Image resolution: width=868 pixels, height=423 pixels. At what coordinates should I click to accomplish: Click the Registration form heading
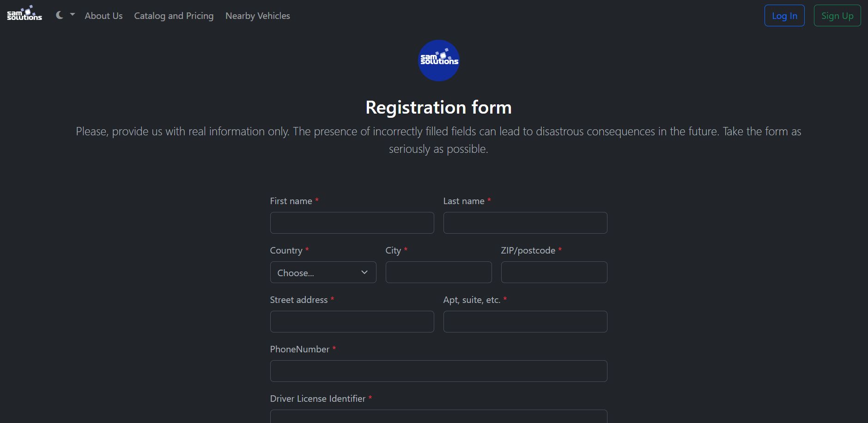coord(438,107)
